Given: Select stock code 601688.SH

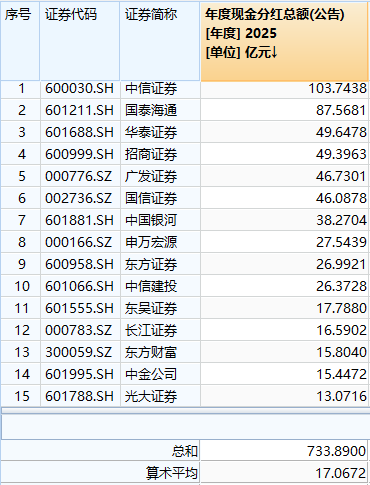Looking at the screenshot, I should [x=80, y=132].
